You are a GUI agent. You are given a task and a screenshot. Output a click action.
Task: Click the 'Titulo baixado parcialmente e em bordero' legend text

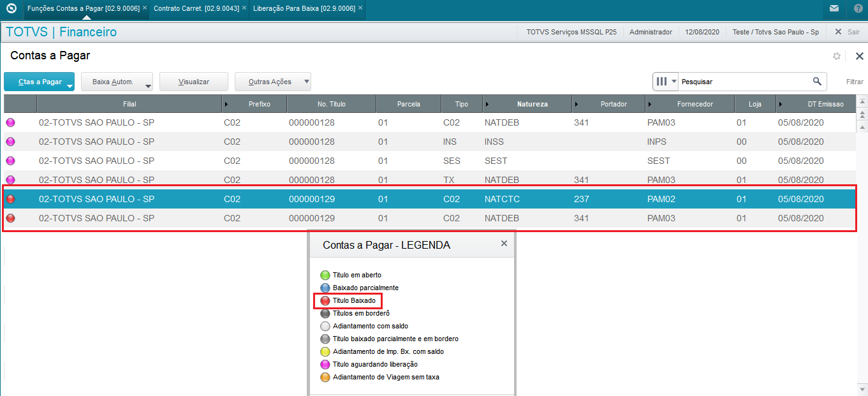395,339
